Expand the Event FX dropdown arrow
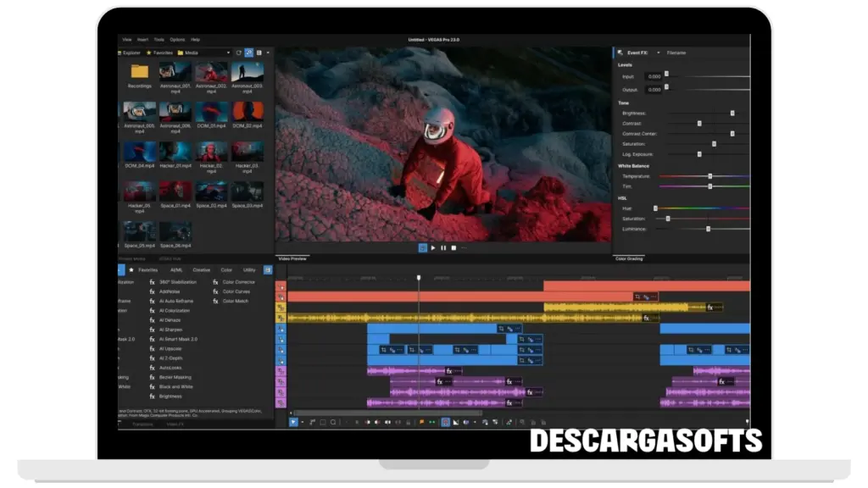Screen dimensions: 868x488 click(658, 53)
